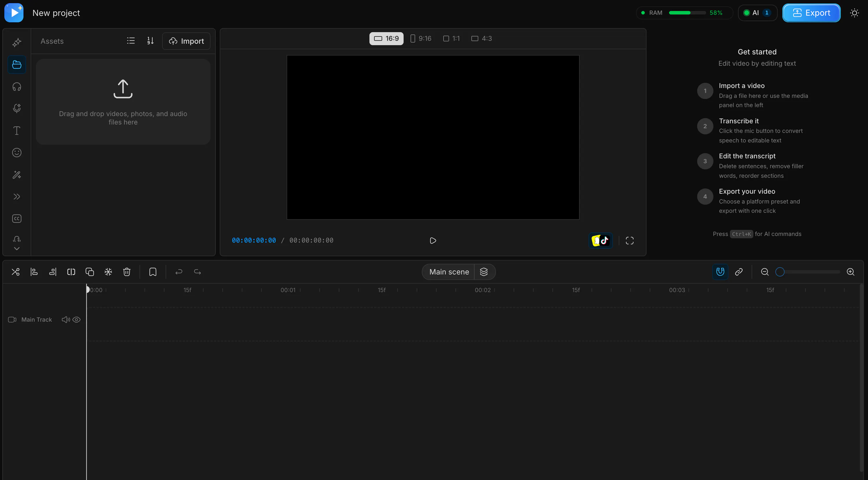The height and width of the screenshot is (480, 868).
Task: Zoom out the timeline
Action: coord(765,272)
